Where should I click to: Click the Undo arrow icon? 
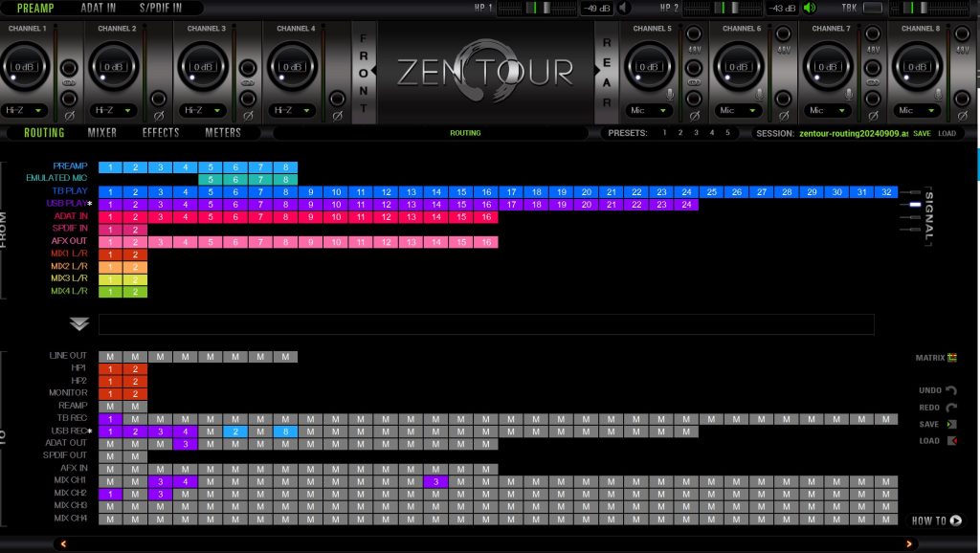[x=950, y=390]
